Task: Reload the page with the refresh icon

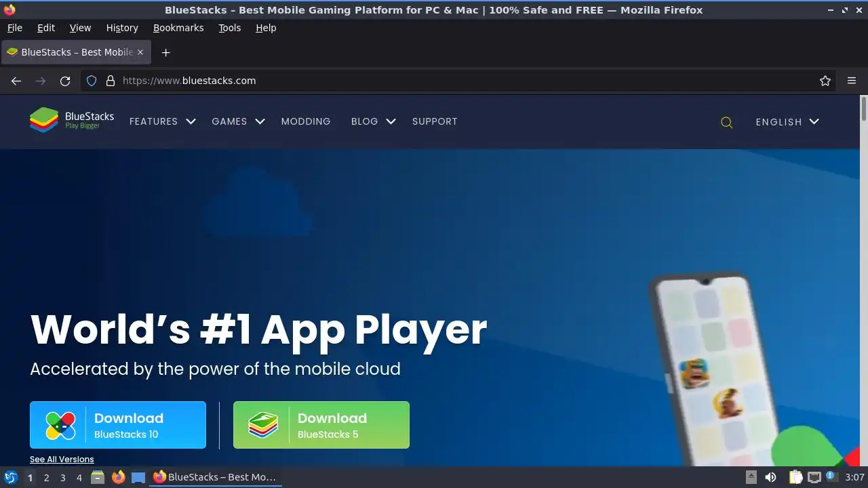Action: (65, 81)
